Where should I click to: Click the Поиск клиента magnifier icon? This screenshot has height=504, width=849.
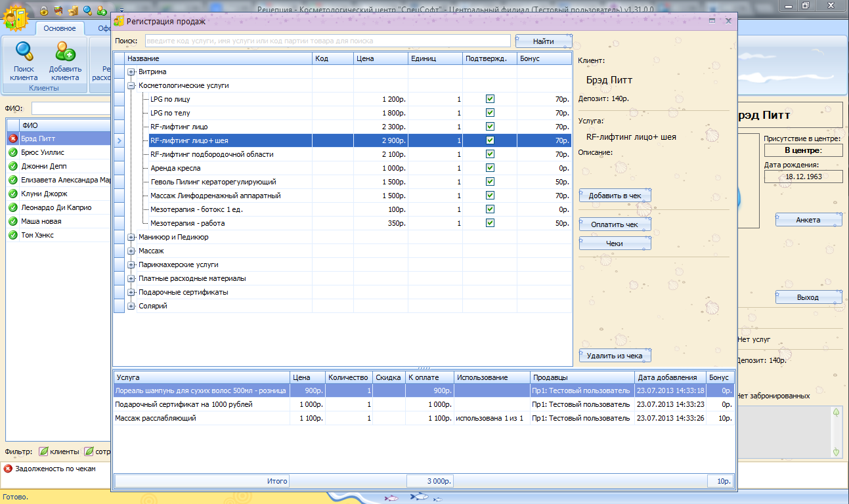[x=24, y=52]
